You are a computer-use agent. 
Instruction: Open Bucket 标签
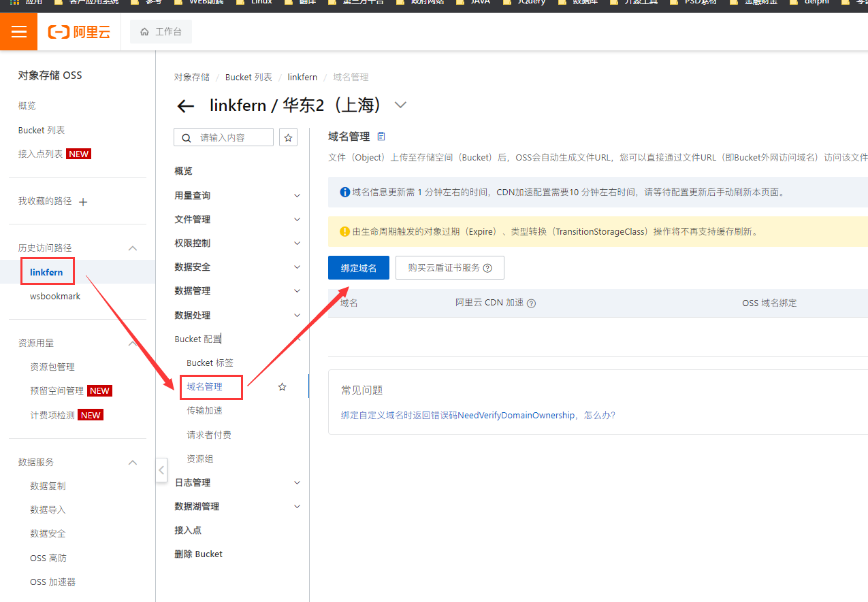pyautogui.click(x=210, y=363)
